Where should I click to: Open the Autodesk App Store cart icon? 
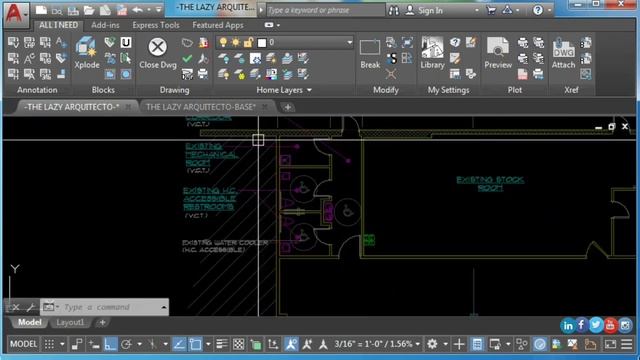tap(491, 10)
